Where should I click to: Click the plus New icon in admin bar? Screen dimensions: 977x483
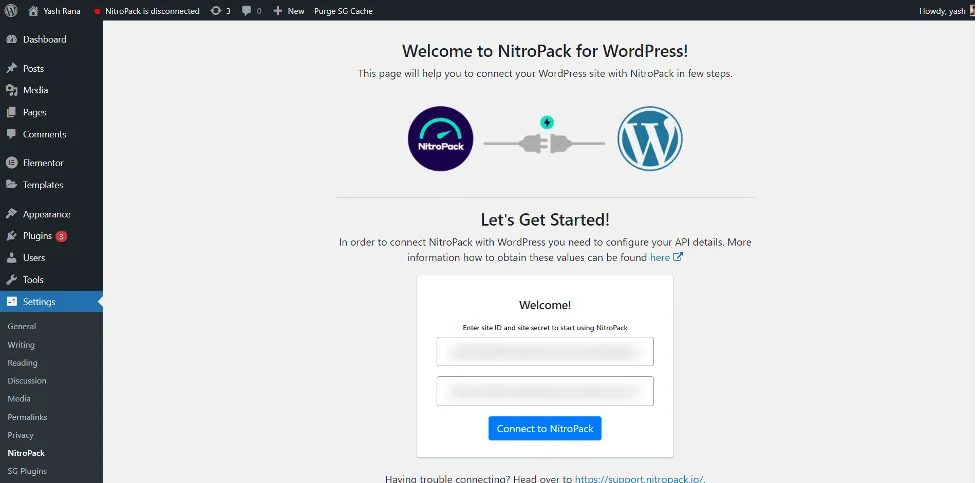pos(278,11)
